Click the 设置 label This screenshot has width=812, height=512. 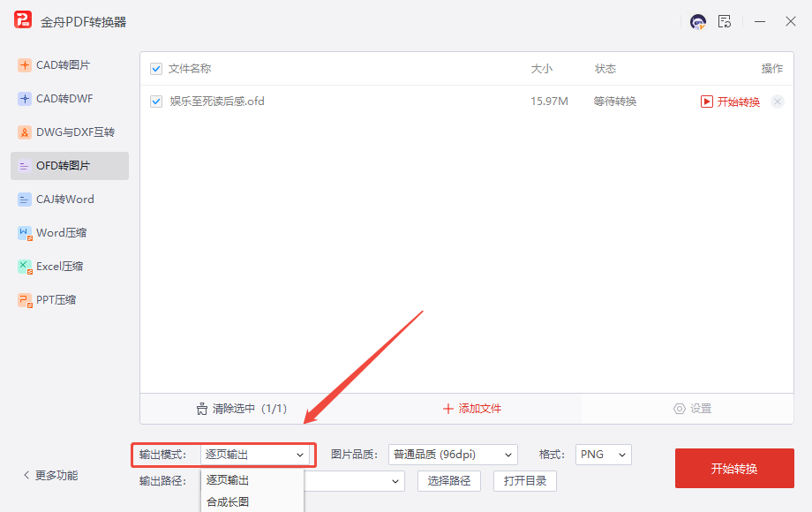click(701, 409)
